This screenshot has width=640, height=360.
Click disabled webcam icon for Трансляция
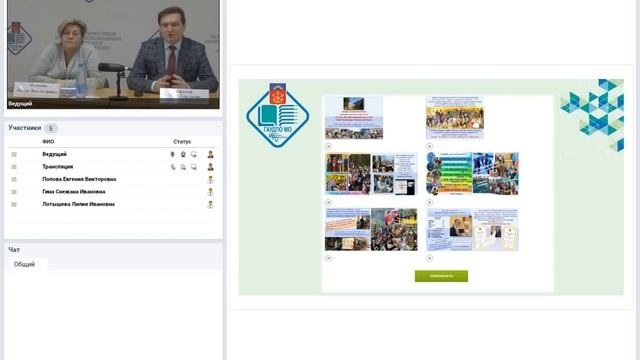pos(183,167)
